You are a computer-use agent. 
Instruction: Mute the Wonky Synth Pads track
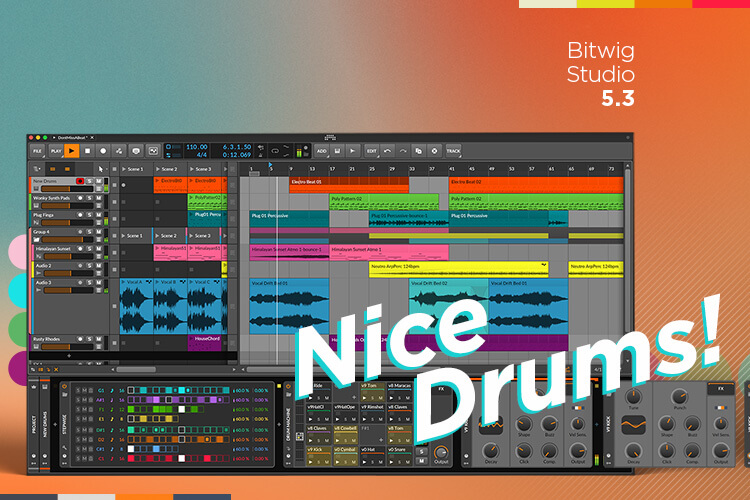(99, 198)
